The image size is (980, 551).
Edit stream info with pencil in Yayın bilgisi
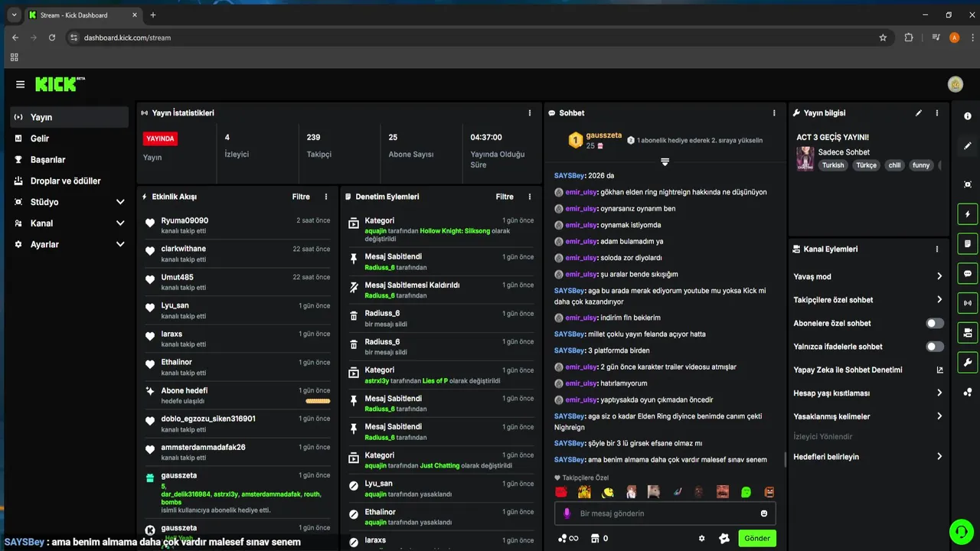pyautogui.click(x=919, y=113)
